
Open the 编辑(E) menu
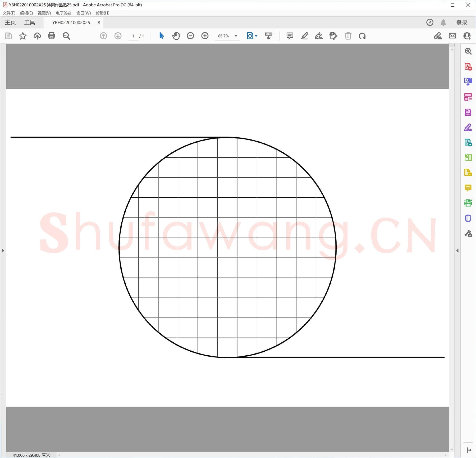pyautogui.click(x=26, y=13)
